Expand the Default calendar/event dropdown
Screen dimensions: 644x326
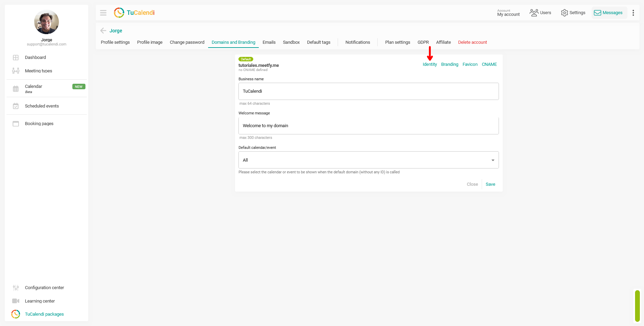[x=368, y=160]
